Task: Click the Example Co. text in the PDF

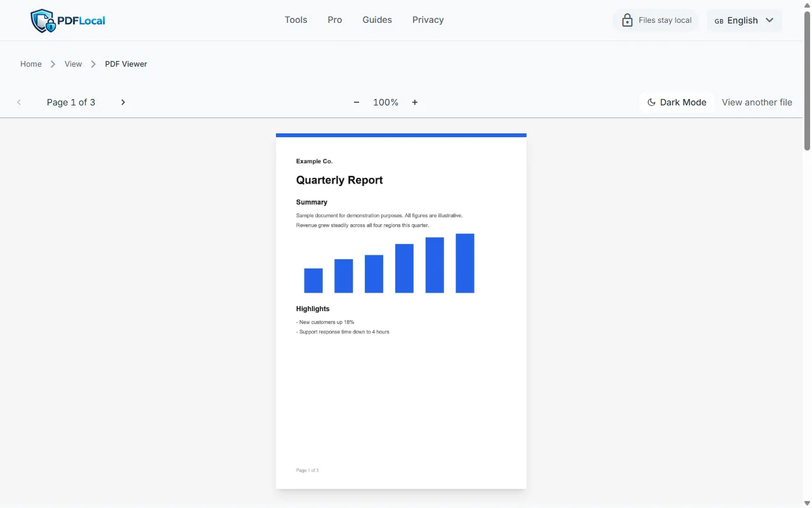Action: (314, 161)
